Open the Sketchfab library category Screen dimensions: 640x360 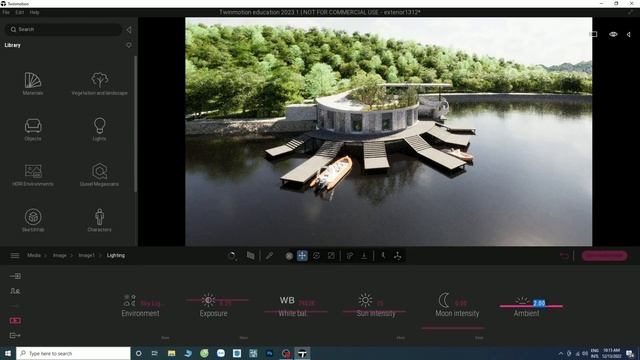[33, 220]
